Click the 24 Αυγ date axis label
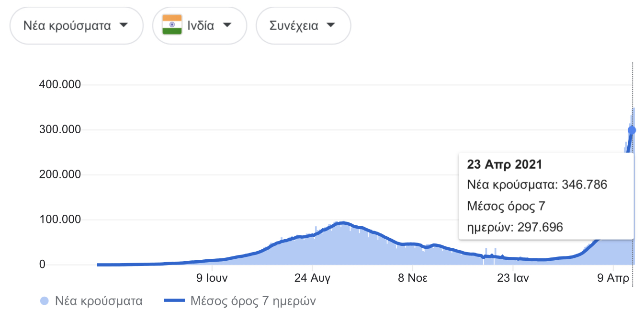 click(x=312, y=278)
